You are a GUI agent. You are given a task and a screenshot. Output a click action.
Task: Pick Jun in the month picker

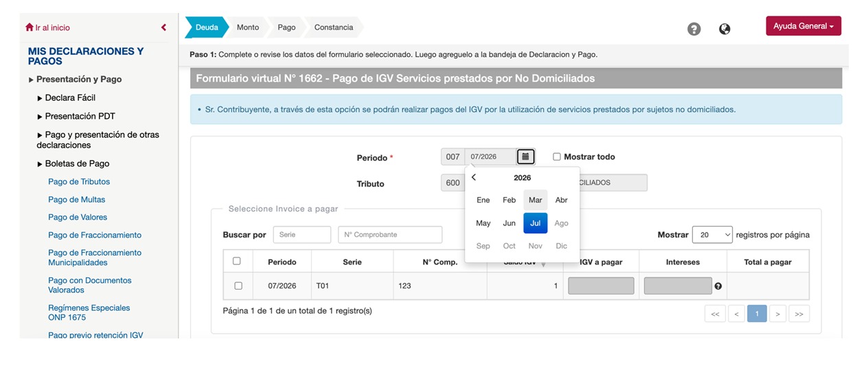(509, 223)
